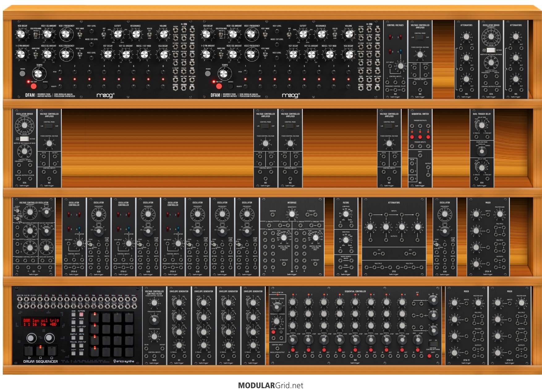Hit the grey TRIGGER button on left DFAM

pos(22,74)
